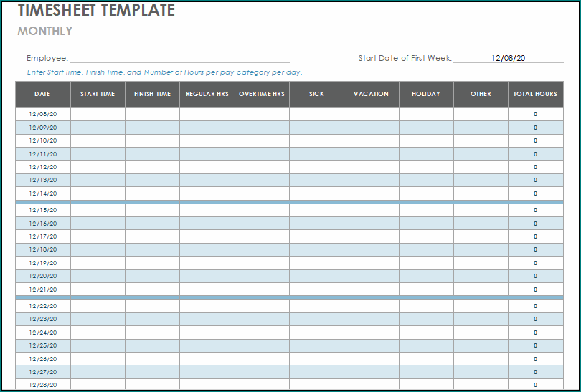This screenshot has width=581, height=392.
Task: Click the 12/09/20 date cell
Action: (42, 128)
